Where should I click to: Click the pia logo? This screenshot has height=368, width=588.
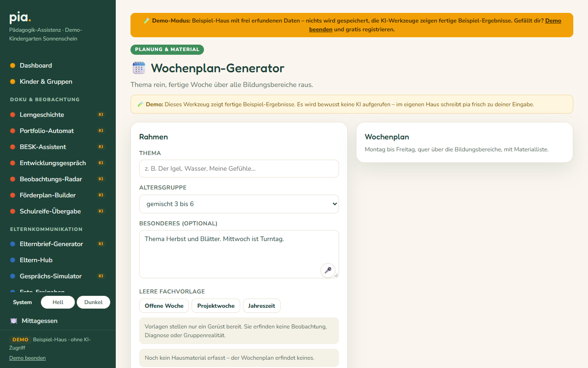click(20, 18)
